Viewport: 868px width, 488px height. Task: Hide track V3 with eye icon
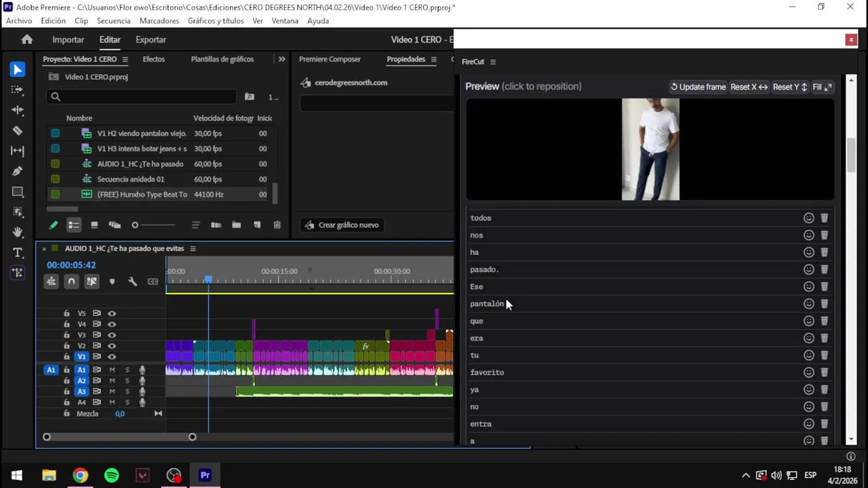112,335
